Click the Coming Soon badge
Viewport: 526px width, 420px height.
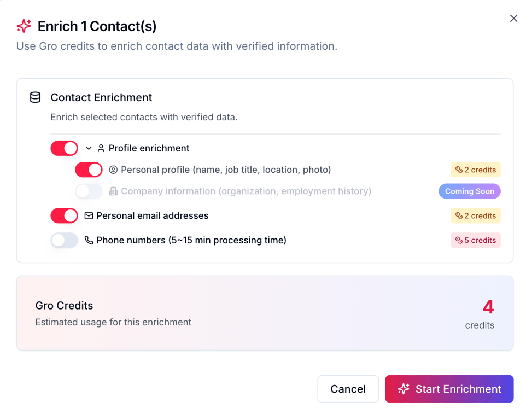(469, 191)
